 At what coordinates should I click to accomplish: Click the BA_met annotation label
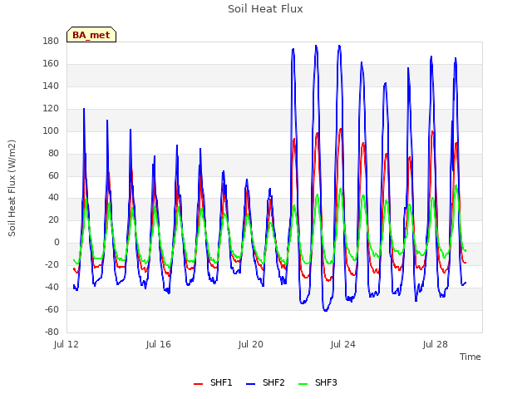coord(91,35)
